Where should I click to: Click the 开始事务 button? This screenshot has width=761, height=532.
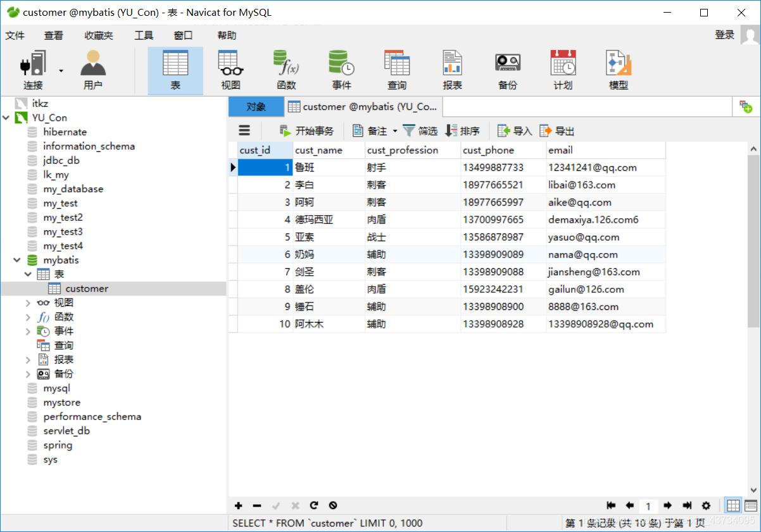[x=306, y=131]
